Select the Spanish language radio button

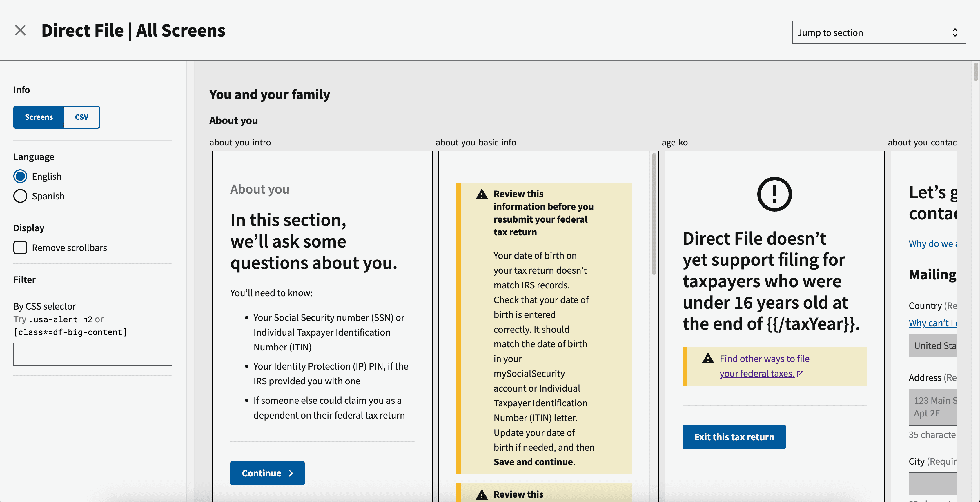pyautogui.click(x=20, y=196)
